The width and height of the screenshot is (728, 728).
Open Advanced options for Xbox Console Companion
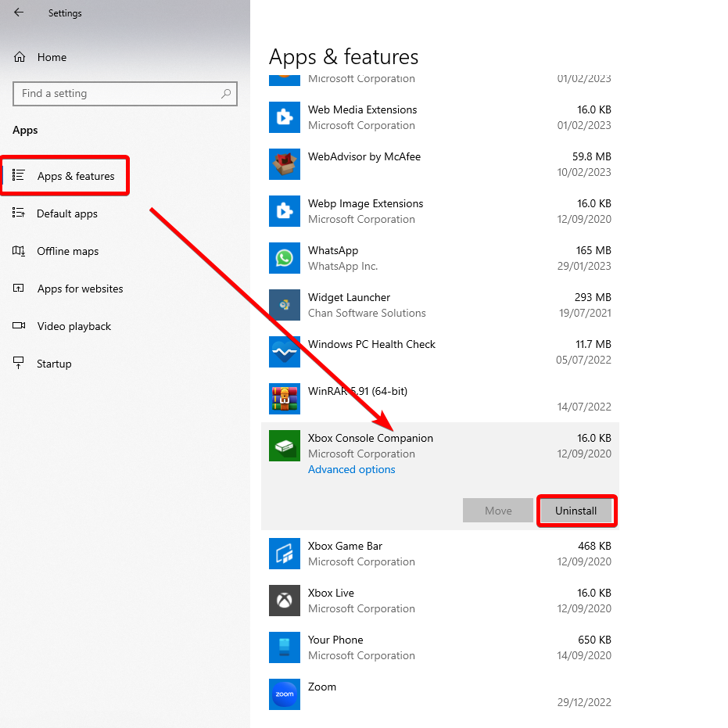click(x=352, y=469)
